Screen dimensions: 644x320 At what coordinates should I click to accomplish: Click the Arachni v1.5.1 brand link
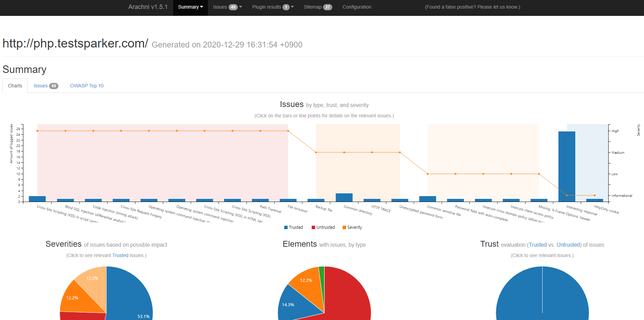tap(148, 7)
